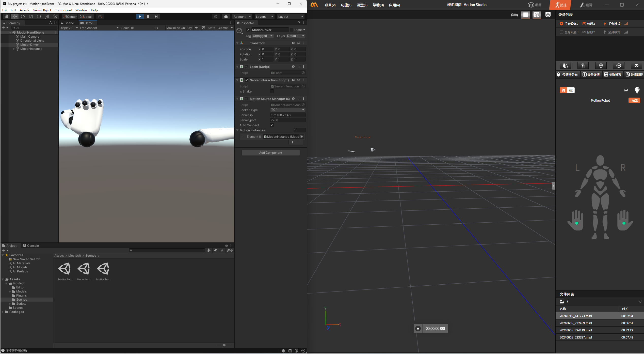Click the Motion Studio power button icon

pyautogui.click(x=636, y=66)
